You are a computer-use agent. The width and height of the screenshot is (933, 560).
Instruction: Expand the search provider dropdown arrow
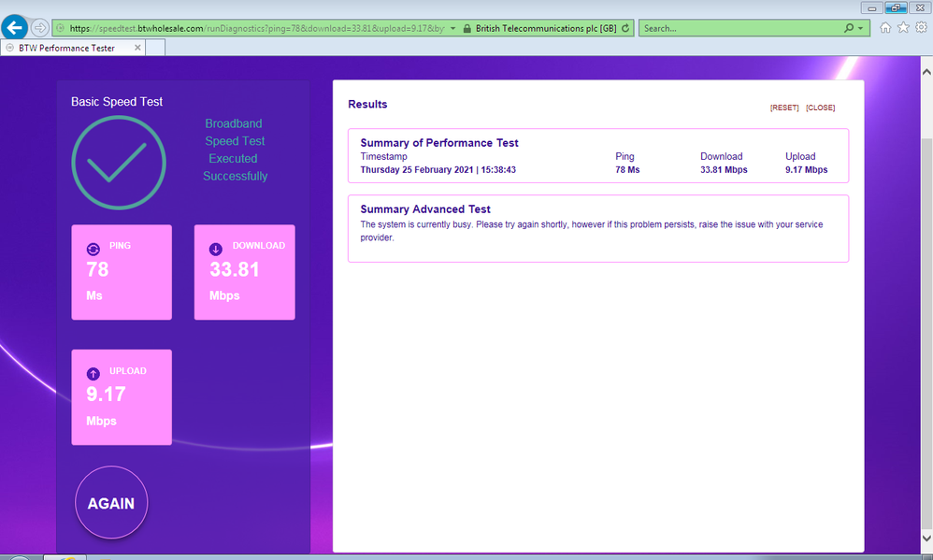(x=861, y=28)
